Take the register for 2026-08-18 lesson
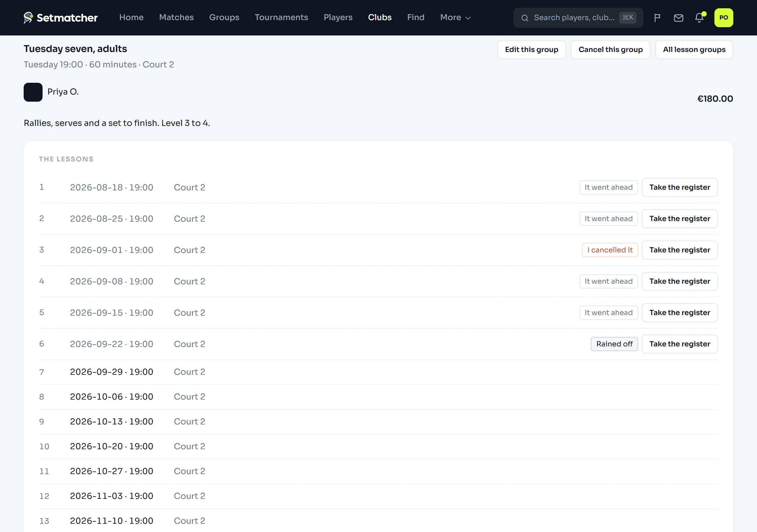This screenshot has width=757, height=532. (x=680, y=187)
